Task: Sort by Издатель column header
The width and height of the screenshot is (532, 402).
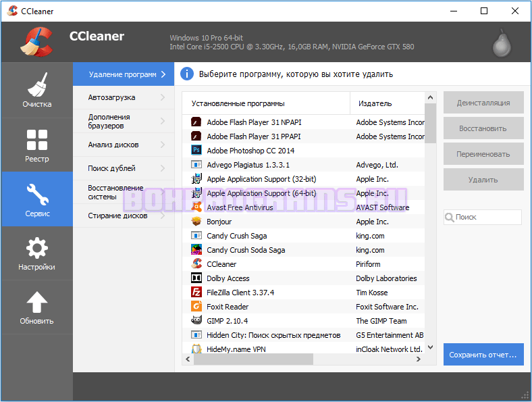Action: tap(387, 103)
